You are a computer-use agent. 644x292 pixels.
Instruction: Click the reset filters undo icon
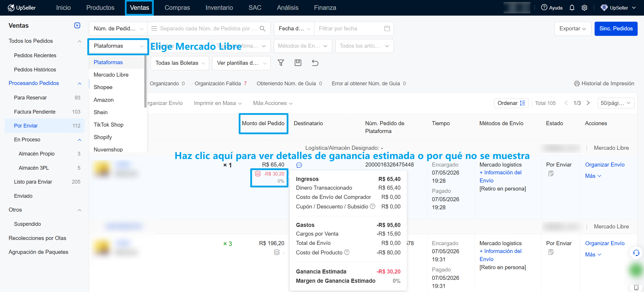[x=315, y=63]
